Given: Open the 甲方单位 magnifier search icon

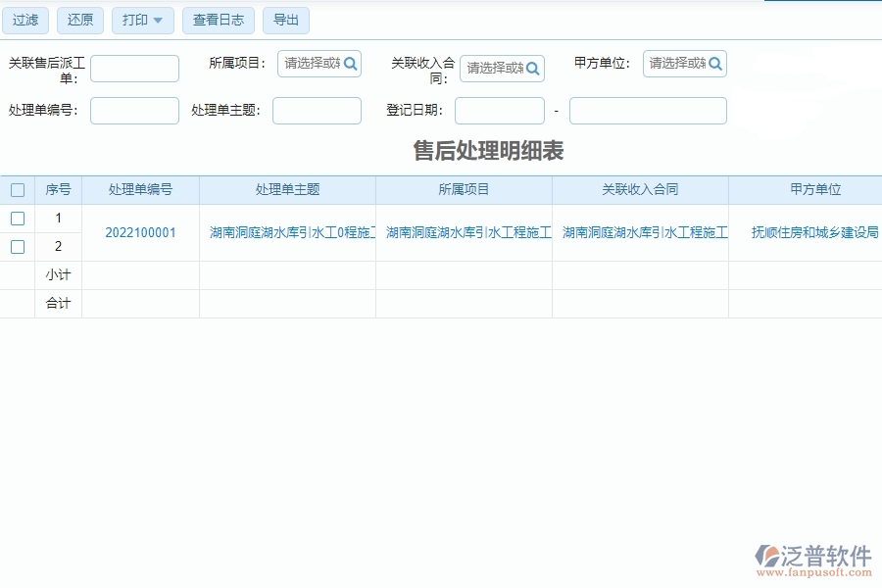Looking at the screenshot, I should [x=714, y=64].
